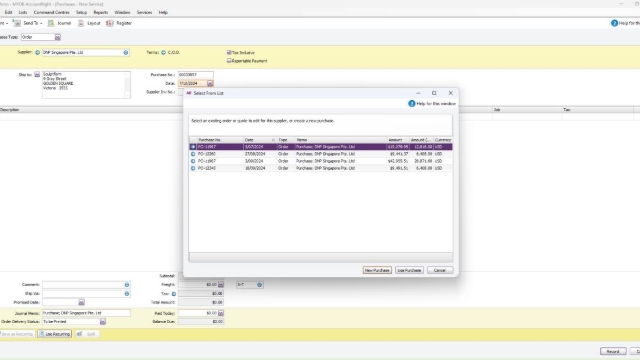Click the Ship Via input field
640x360 pixels.
(x=83, y=293)
